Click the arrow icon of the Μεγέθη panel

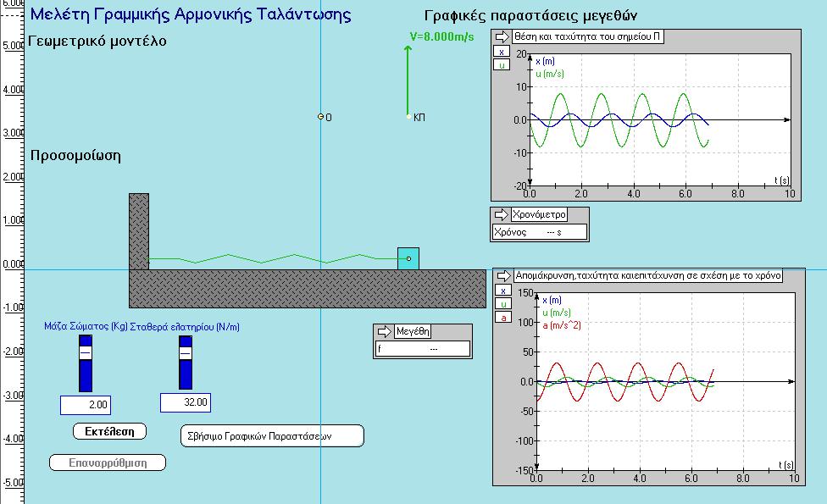click(x=384, y=331)
